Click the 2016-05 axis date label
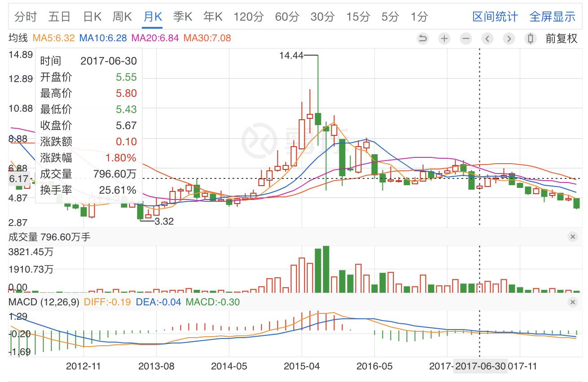This screenshot has width=588, height=382. [x=374, y=366]
